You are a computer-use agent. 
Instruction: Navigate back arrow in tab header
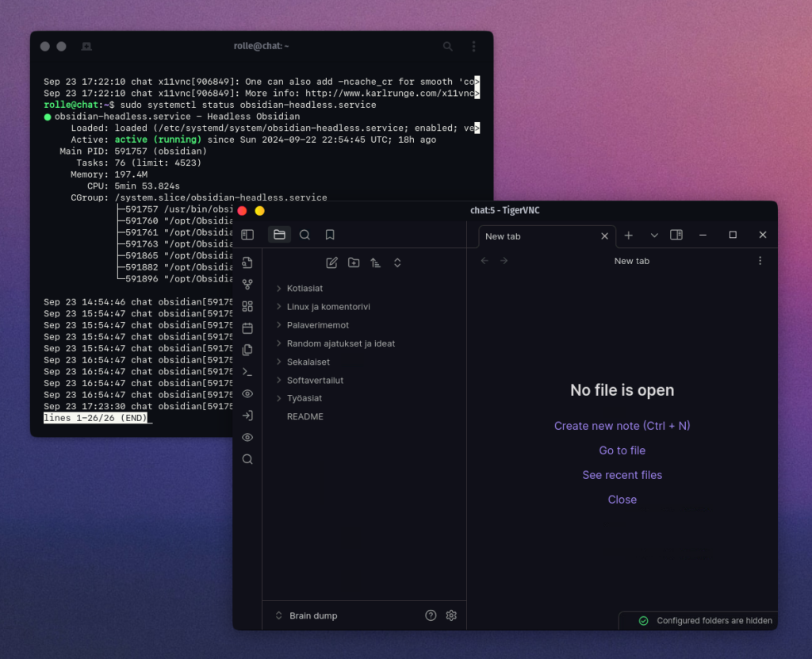click(485, 261)
